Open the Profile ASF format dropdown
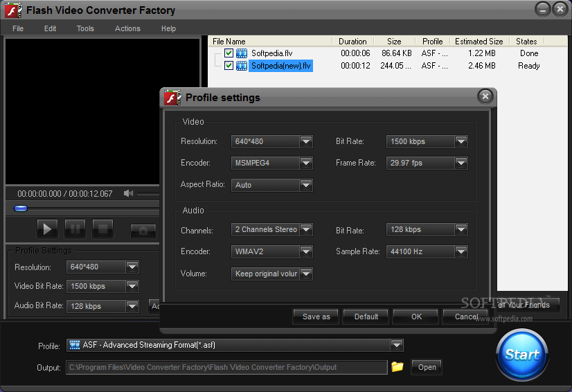 point(397,345)
